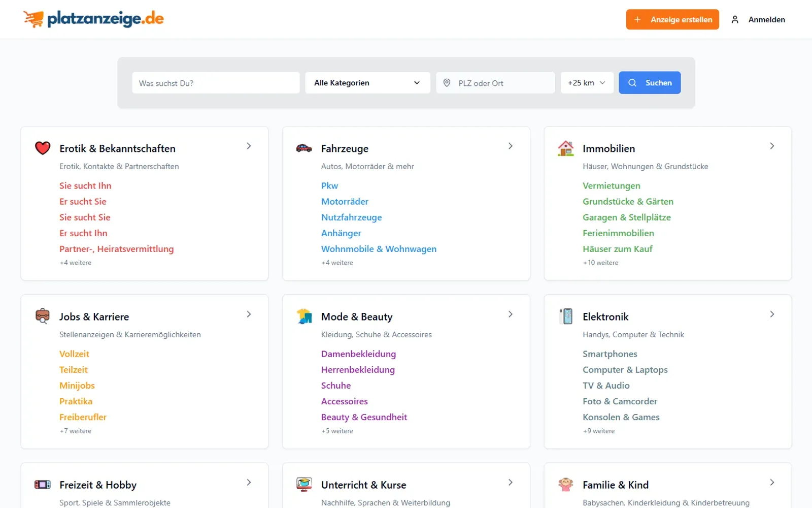This screenshot has height=508, width=812.
Task: Open the Alle Kategorien dropdown
Action: pos(367,83)
